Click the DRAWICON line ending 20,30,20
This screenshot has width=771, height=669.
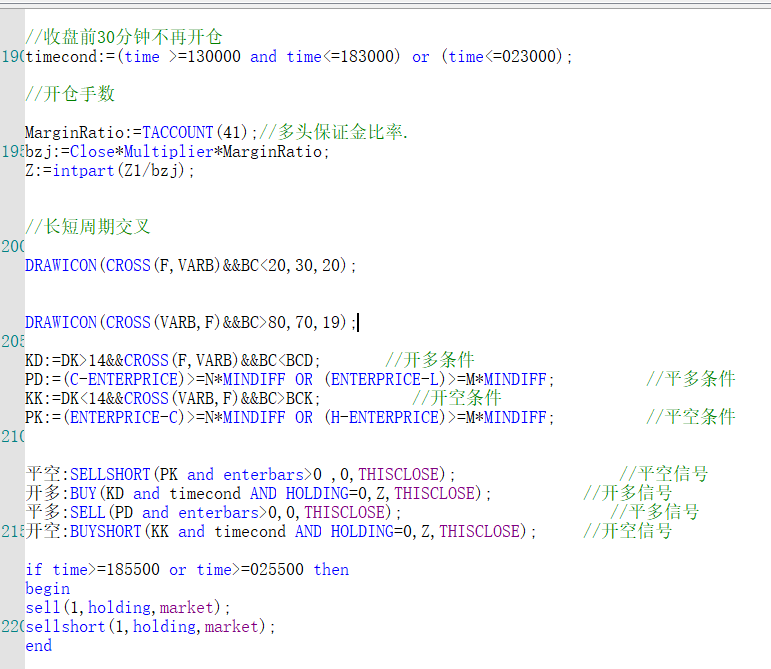pyautogui.click(x=190, y=265)
